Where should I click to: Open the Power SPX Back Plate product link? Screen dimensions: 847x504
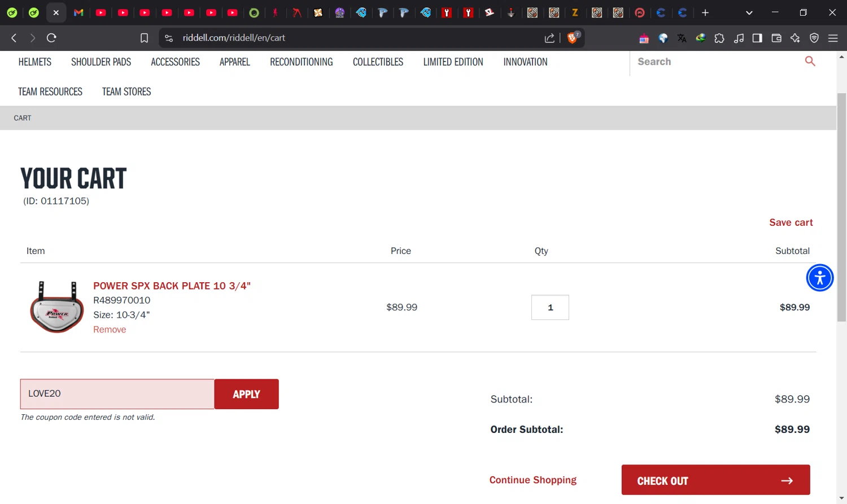(172, 286)
